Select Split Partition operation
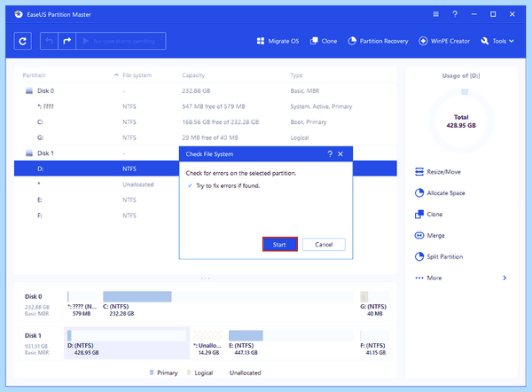This screenshot has height=392, width=532. [439, 256]
